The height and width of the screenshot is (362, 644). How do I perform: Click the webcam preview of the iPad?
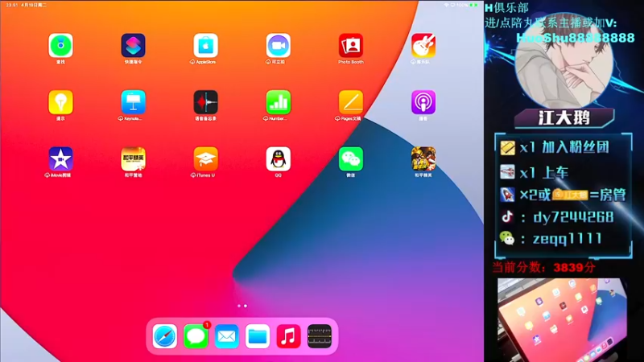(x=562, y=320)
